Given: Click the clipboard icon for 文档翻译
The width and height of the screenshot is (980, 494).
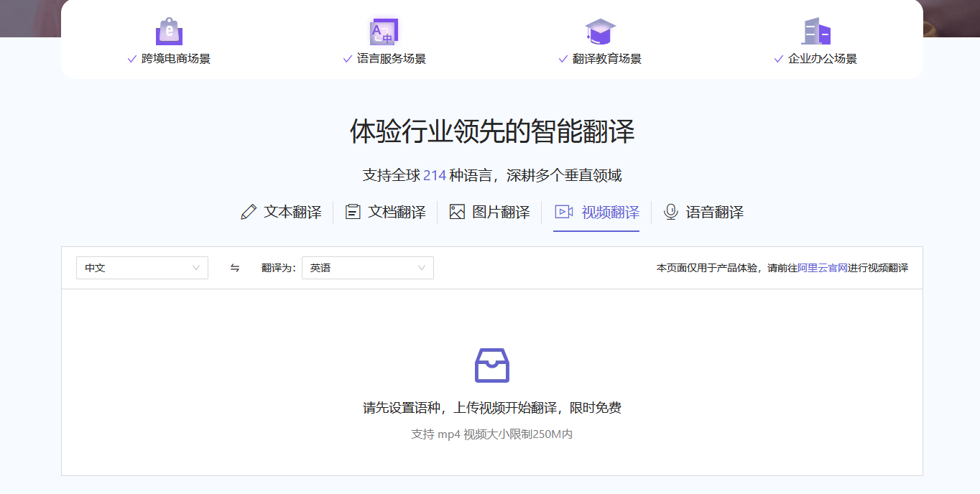Looking at the screenshot, I should tap(353, 212).
